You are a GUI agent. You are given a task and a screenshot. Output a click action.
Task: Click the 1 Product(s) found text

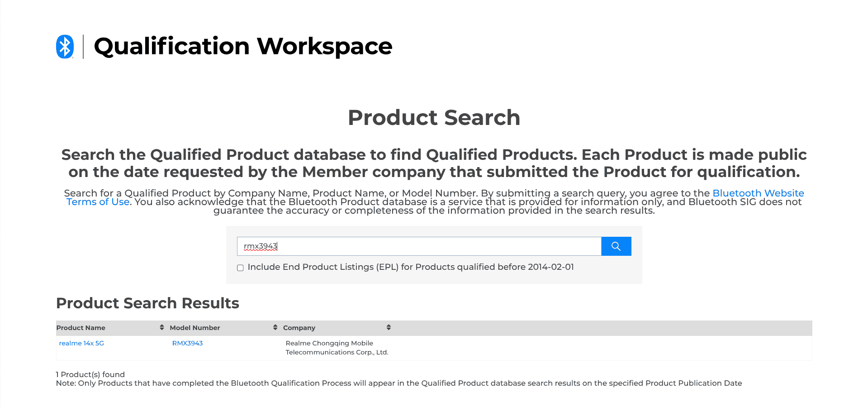(90, 374)
